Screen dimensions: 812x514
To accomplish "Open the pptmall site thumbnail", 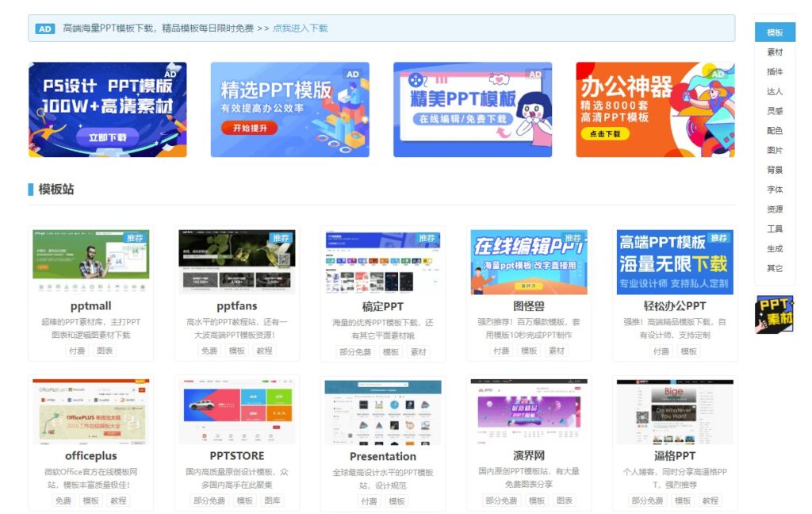I will [x=91, y=263].
